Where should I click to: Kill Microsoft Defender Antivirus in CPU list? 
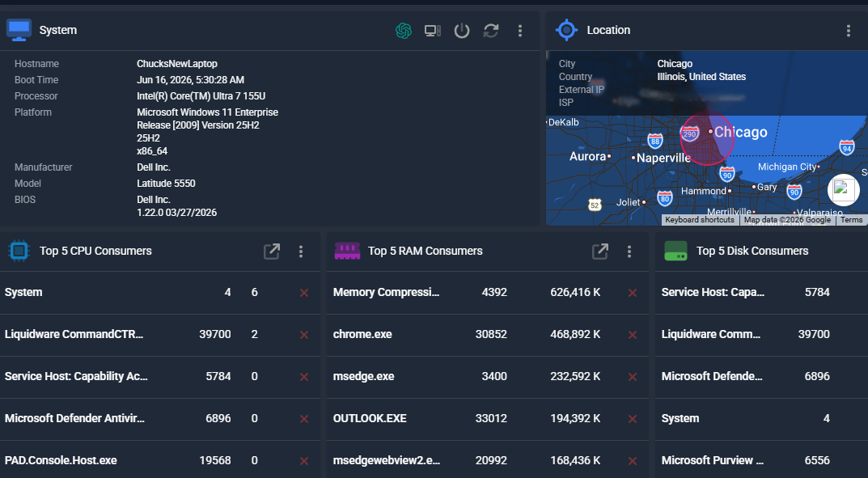304,419
